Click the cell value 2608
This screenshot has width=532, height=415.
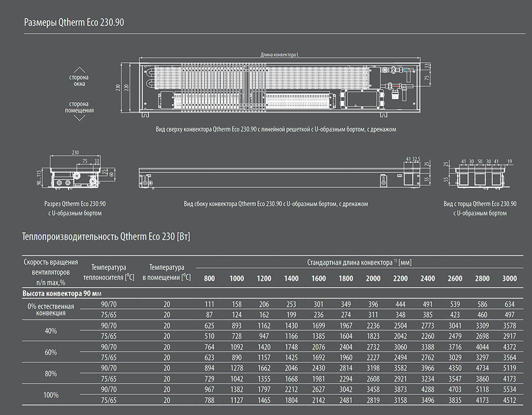click(x=373, y=379)
